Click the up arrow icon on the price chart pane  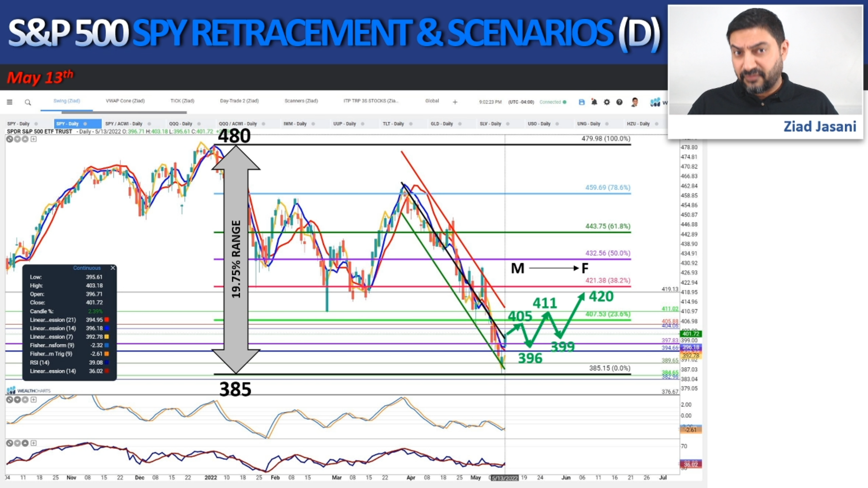25,139
